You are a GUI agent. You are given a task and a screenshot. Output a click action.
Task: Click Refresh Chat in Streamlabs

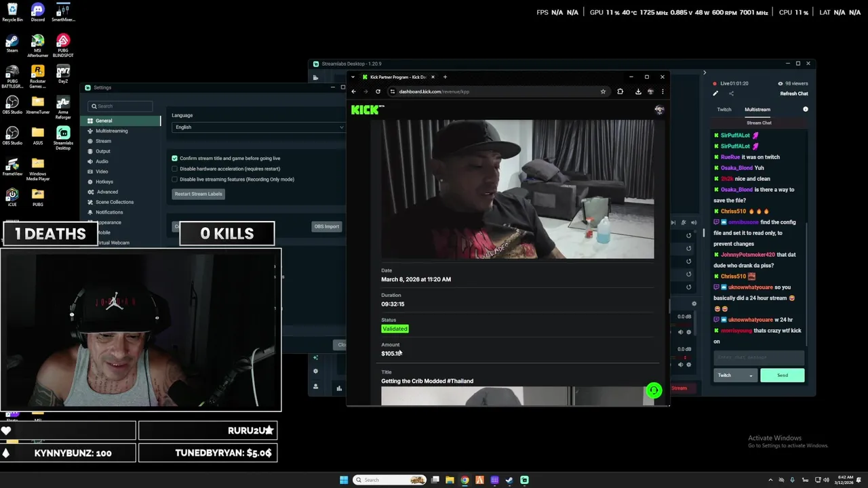794,94
